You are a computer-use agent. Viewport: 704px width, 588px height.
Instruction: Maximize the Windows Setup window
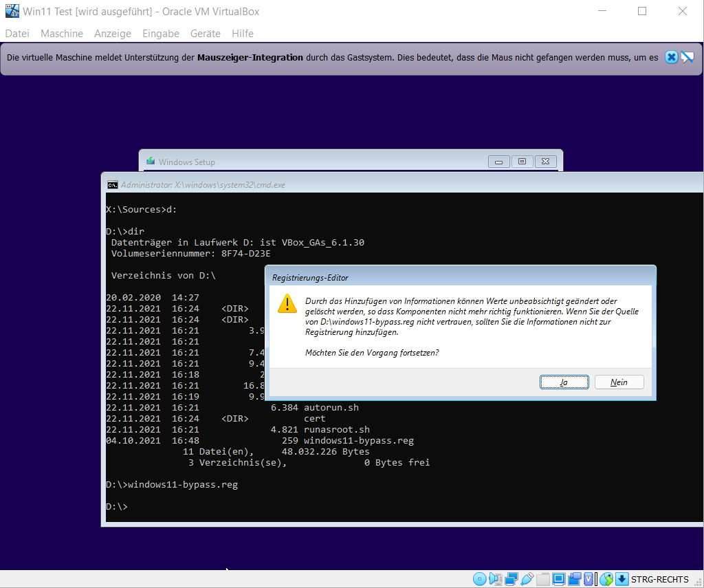(x=522, y=161)
